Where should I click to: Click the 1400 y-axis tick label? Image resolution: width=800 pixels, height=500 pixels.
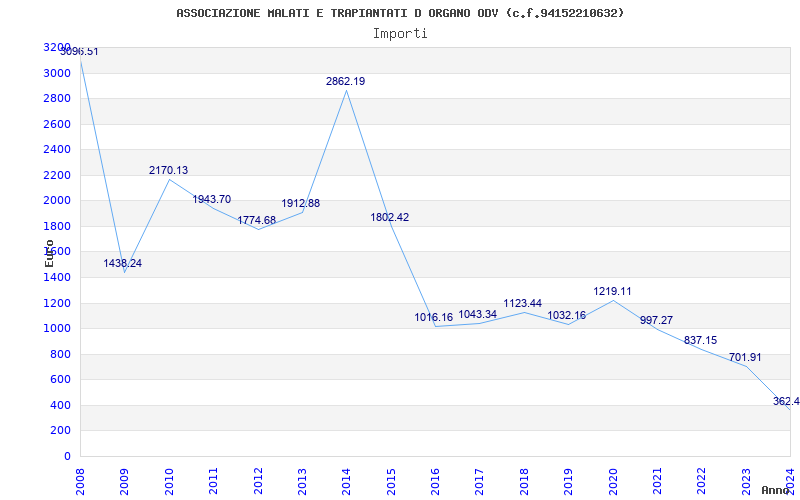pos(57,278)
